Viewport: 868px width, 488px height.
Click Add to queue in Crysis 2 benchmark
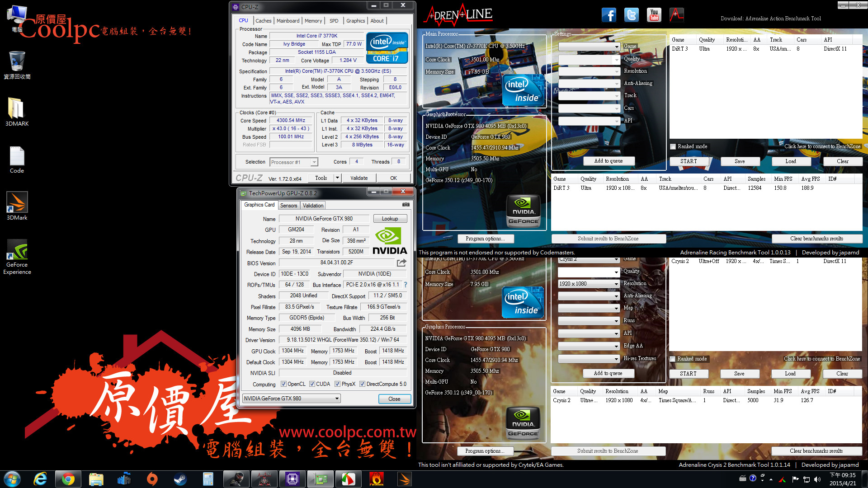608,374
